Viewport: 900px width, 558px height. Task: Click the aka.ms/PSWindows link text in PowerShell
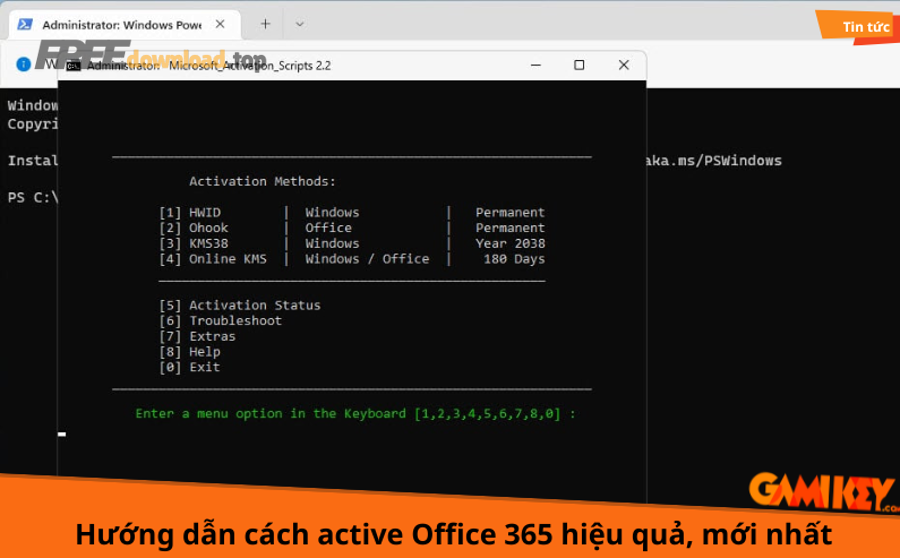[715, 161]
